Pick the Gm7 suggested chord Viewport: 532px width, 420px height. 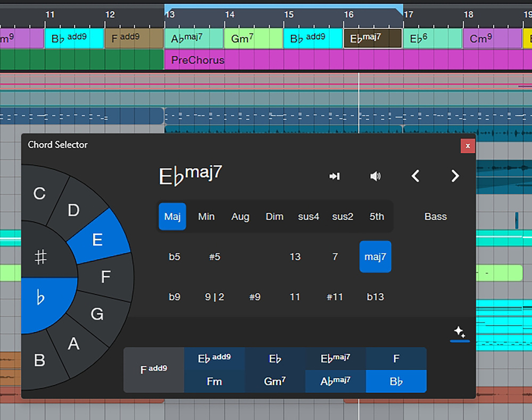[x=275, y=382]
